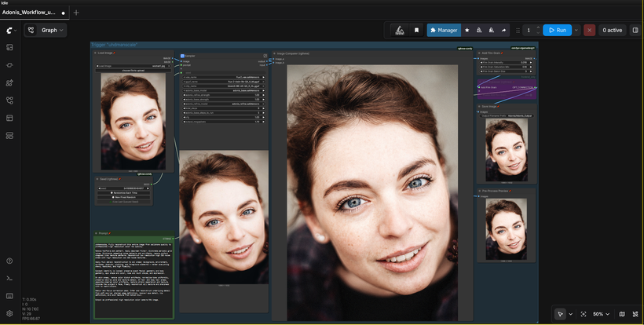644x325 pixels.
Task: Increase the batch count stepper
Action: click(x=538, y=27)
